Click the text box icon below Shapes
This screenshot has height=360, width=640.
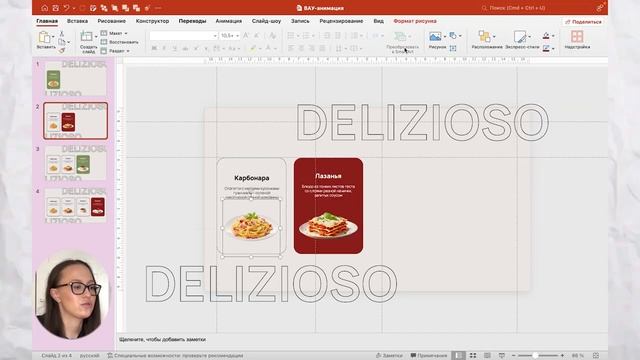453,48
